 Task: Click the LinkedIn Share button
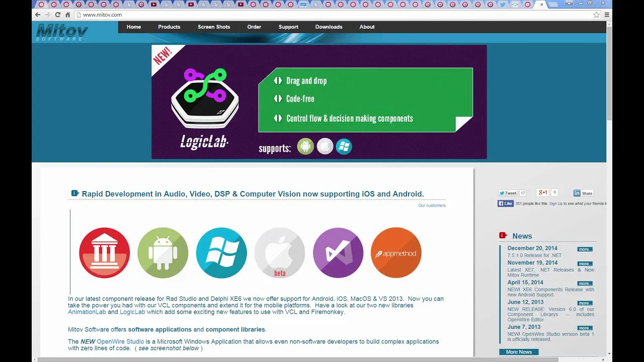(x=584, y=193)
